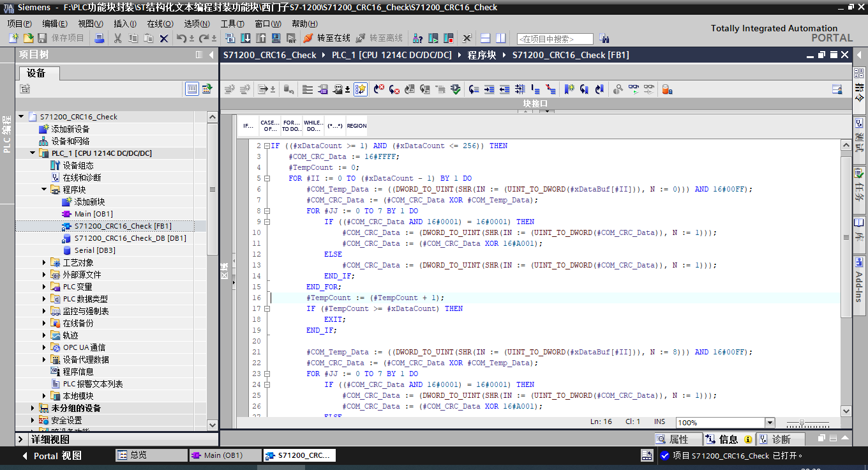This screenshot has width=868, height=470.
Task: Collapse the FOR loop at line 5
Action: tap(267, 179)
